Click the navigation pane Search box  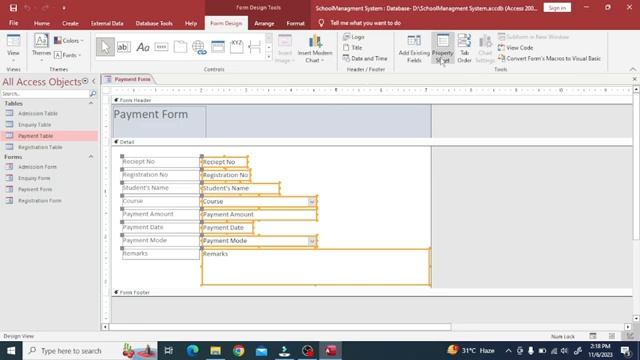[45, 94]
